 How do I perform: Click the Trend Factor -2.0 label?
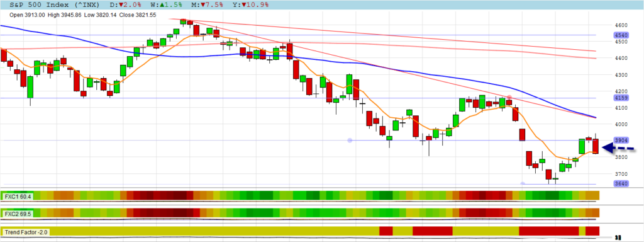click(x=26, y=232)
